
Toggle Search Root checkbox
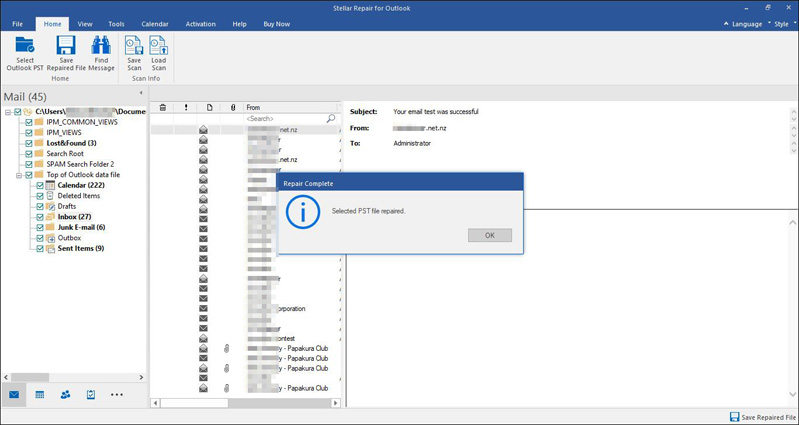[29, 153]
